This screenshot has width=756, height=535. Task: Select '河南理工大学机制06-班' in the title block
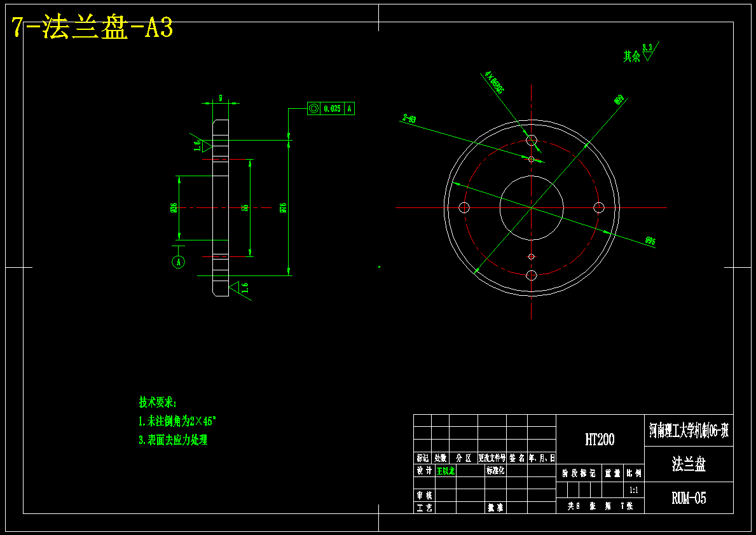pos(689,431)
